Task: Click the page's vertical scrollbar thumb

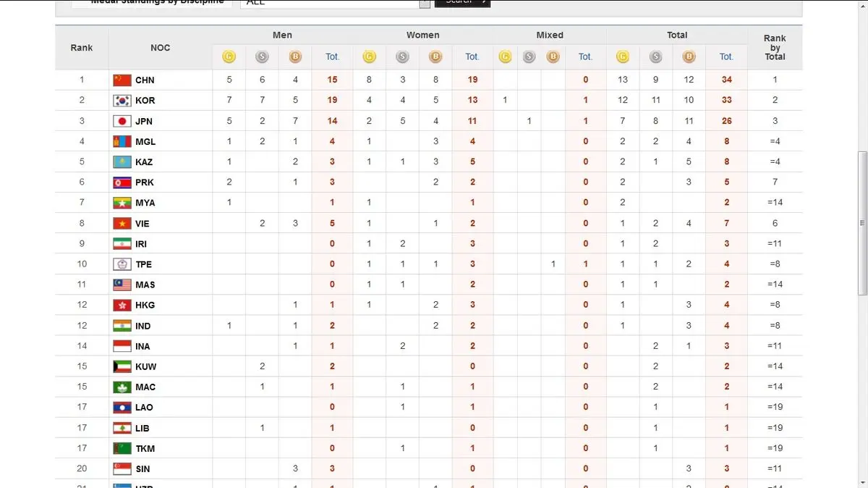Action: click(x=862, y=223)
